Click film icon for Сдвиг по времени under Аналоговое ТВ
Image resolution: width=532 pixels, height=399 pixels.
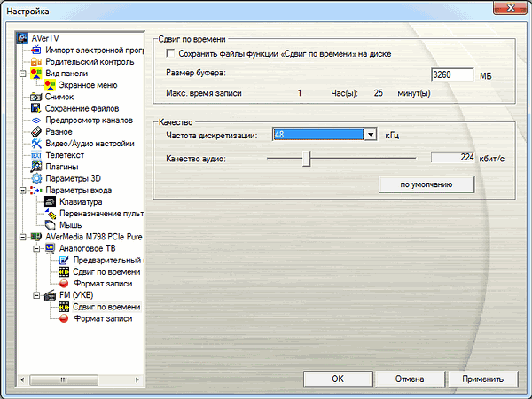(64, 272)
